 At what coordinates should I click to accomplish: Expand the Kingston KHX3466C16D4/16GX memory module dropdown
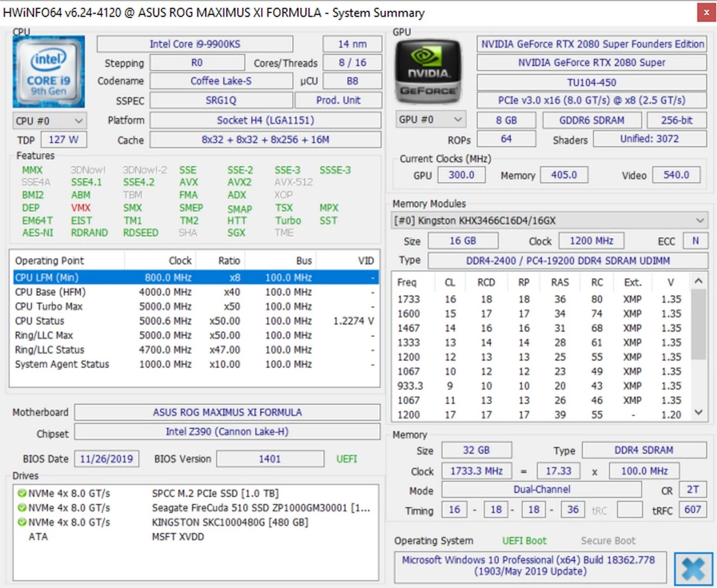point(550,221)
